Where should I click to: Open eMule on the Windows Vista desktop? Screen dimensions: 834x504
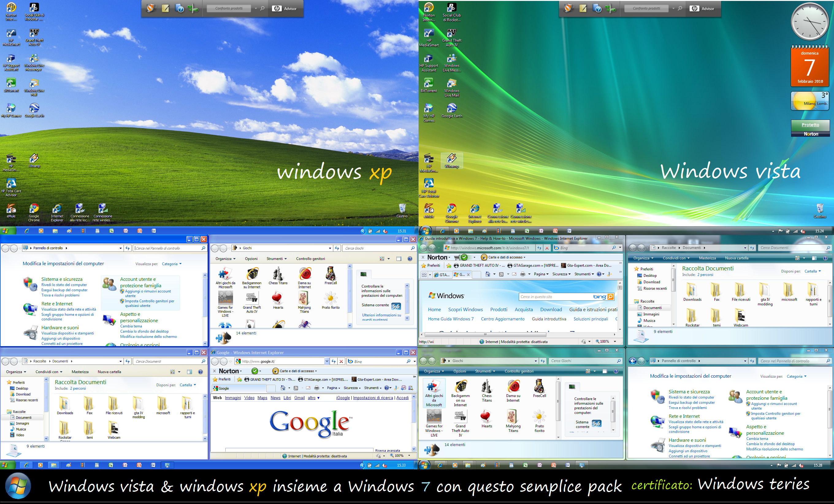point(429,211)
